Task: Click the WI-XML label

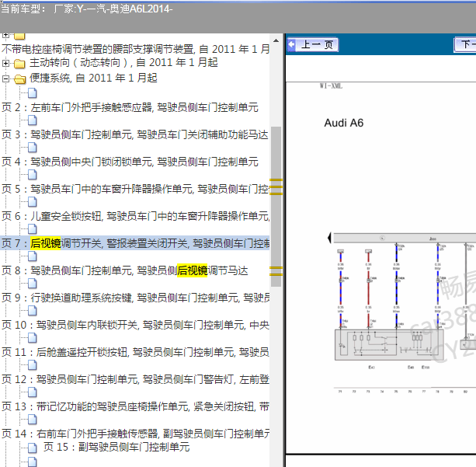Action: click(331, 86)
